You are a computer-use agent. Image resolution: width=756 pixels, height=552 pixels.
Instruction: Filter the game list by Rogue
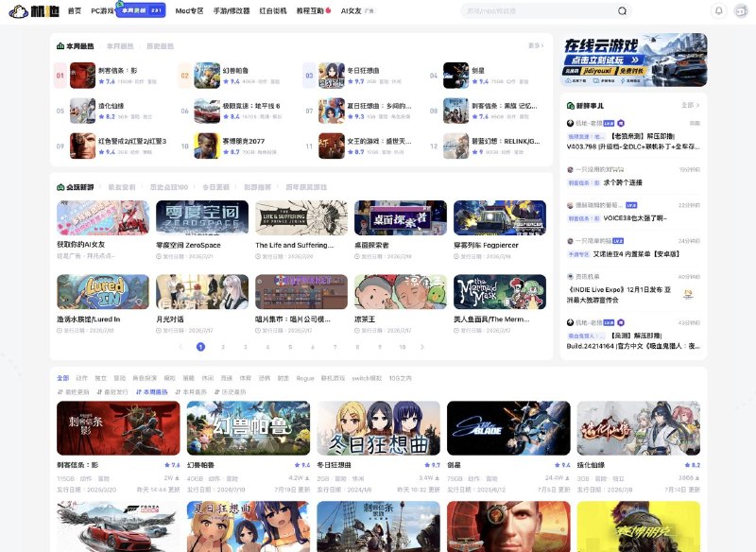pyautogui.click(x=304, y=378)
